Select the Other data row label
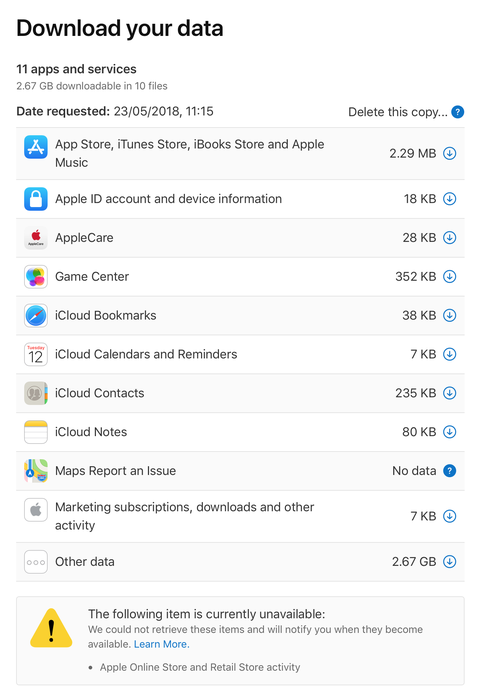The width and height of the screenshot is (484, 700). pyautogui.click(x=85, y=562)
